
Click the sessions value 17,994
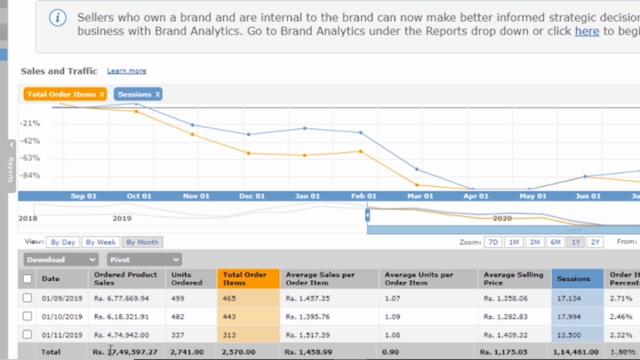pyautogui.click(x=569, y=317)
